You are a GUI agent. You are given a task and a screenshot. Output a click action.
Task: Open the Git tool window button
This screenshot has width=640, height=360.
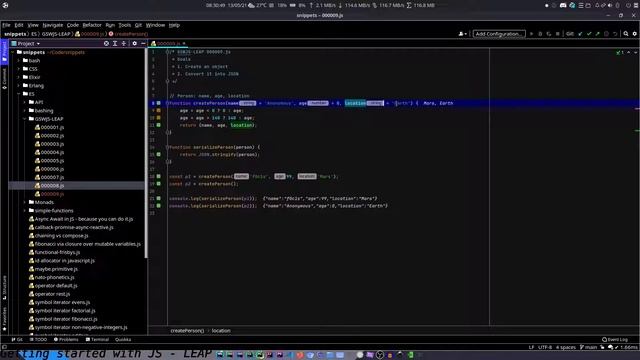[17, 340]
